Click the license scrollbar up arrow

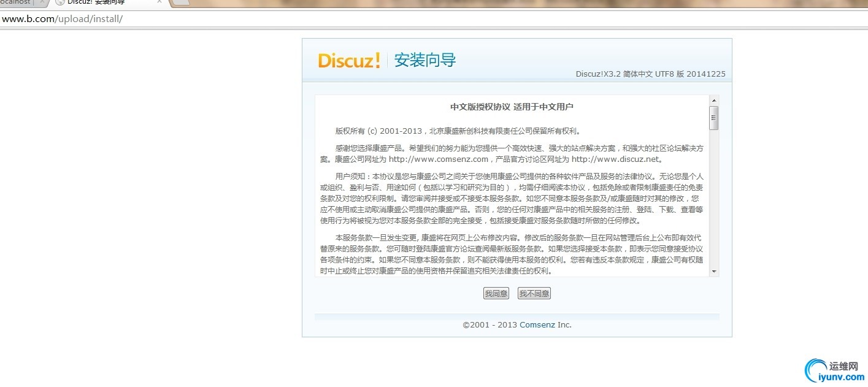coord(714,100)
